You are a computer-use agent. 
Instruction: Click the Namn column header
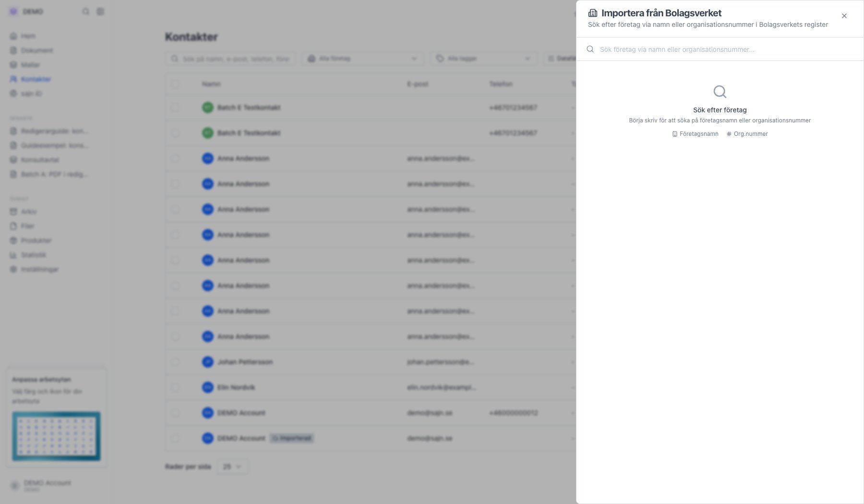[x=211, y=84]
